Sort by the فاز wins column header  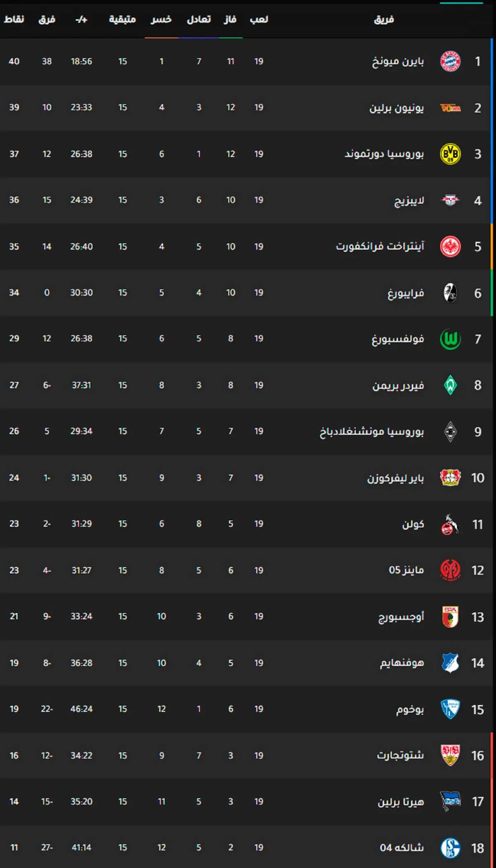tap(230, 19)
